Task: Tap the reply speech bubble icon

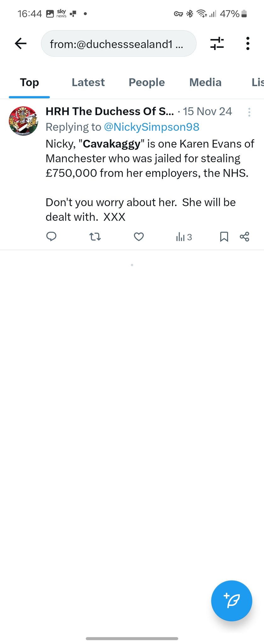Action: [x=51, y=236]
